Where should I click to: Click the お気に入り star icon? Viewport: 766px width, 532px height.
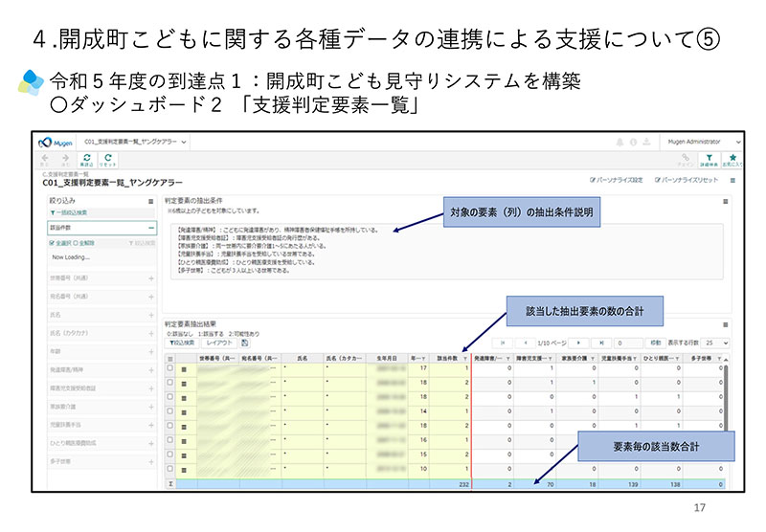pos(732,160)
